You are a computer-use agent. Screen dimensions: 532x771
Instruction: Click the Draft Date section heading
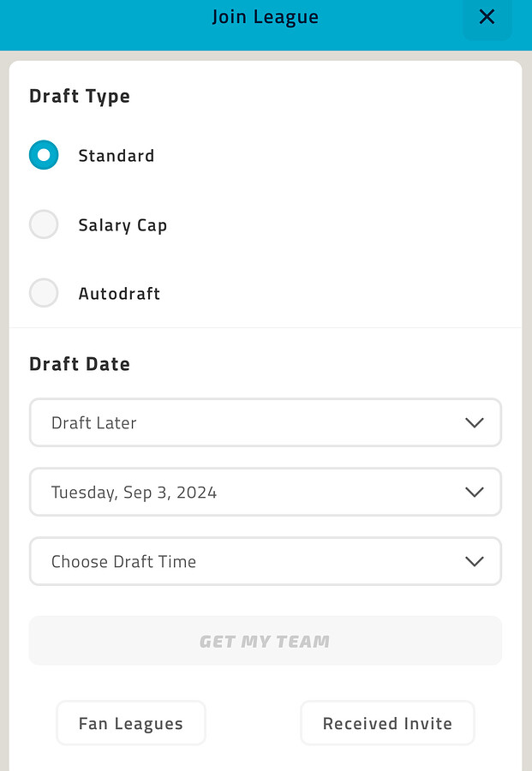[x=80, y=364]
